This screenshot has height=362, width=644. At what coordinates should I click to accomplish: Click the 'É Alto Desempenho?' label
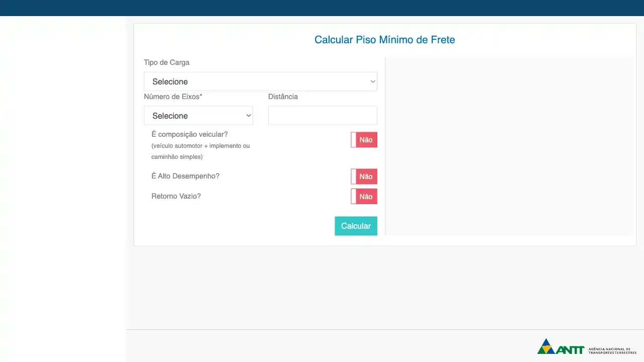point(185,176)
